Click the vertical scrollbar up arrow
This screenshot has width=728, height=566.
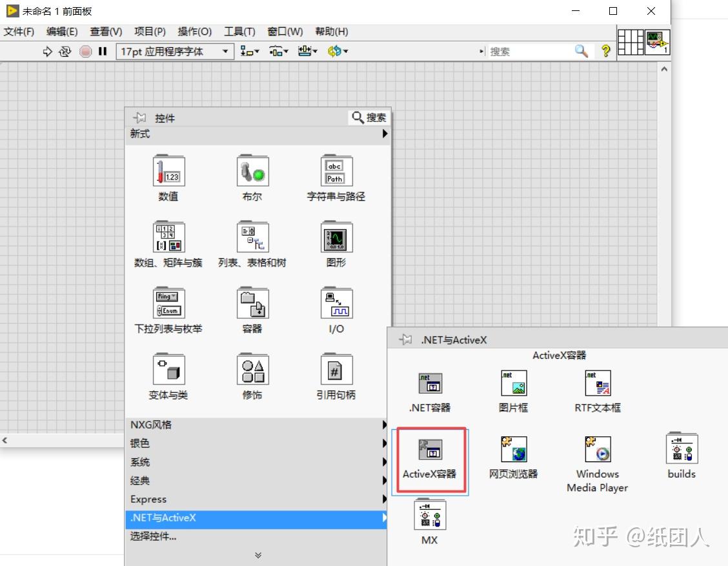pos(664,68)
